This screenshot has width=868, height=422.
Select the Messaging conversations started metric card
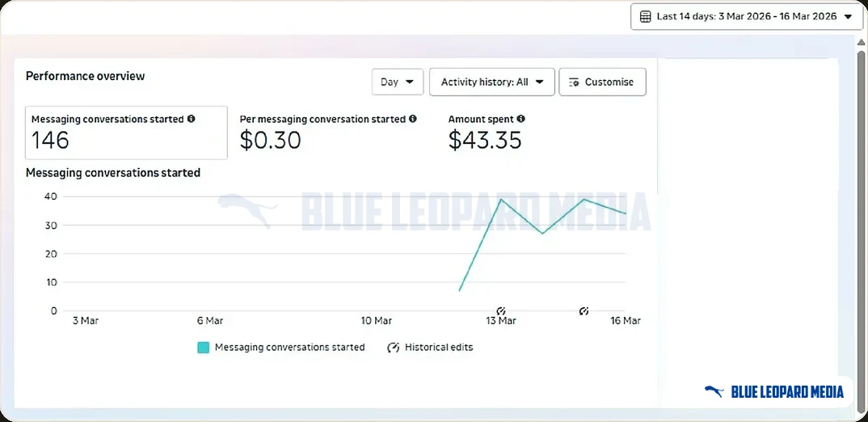click(x=126, y=133)
